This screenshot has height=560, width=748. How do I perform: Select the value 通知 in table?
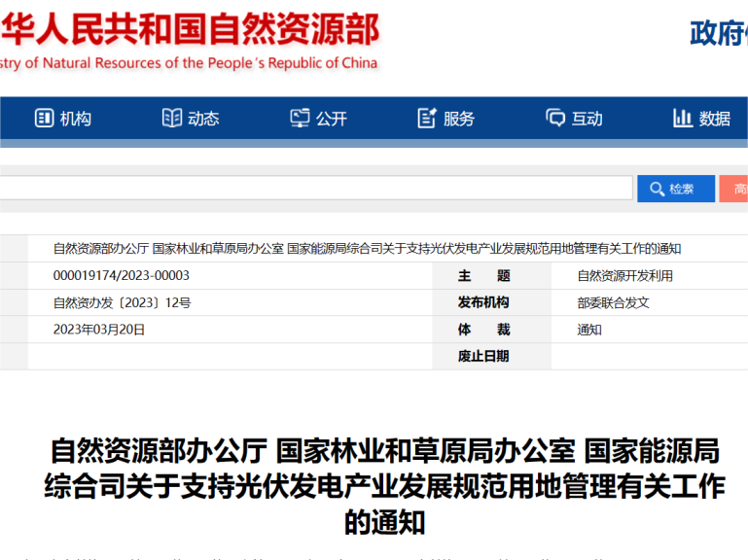click(589, 331)
